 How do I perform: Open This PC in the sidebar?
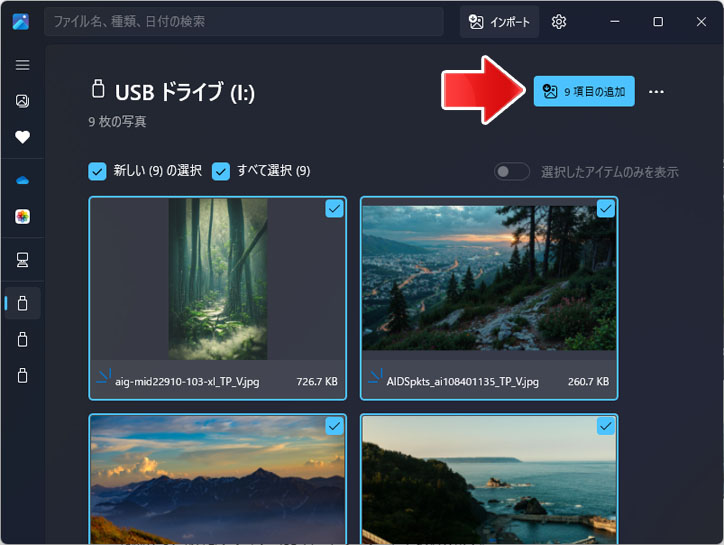(x=22, y=260)
